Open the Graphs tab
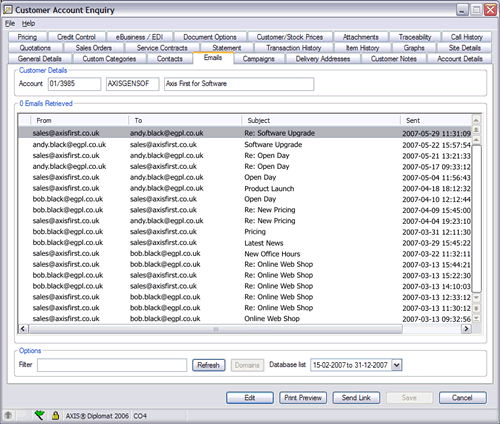The width and height of the screenshot is (500, 424). 414,48
